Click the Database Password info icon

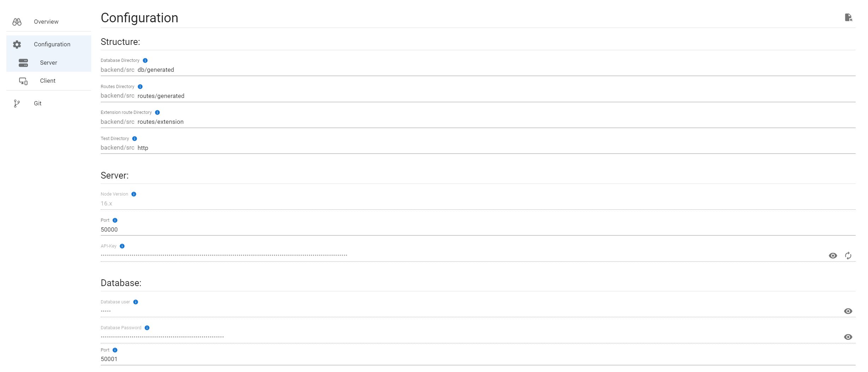pyautogui.click(x=147, y=328)
